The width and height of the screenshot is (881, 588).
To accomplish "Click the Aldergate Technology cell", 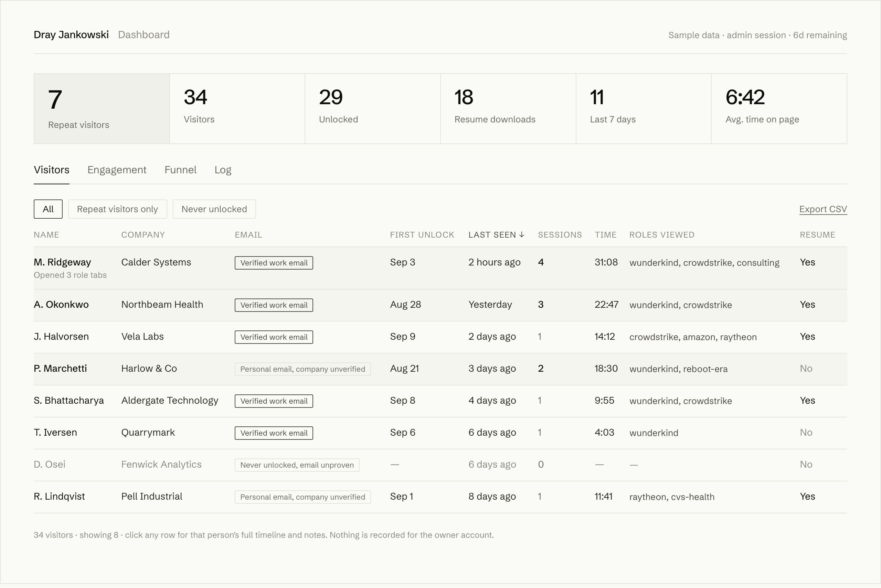I will point(170,401).
